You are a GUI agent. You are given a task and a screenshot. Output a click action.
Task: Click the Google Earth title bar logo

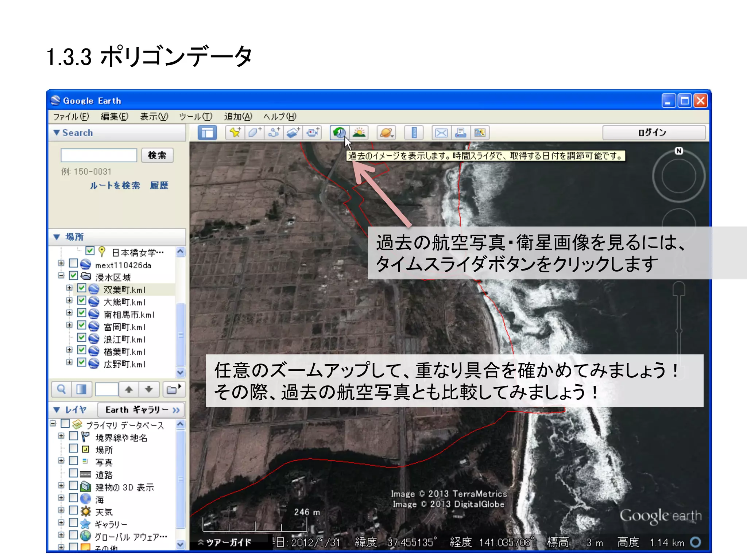pos(55,100)
